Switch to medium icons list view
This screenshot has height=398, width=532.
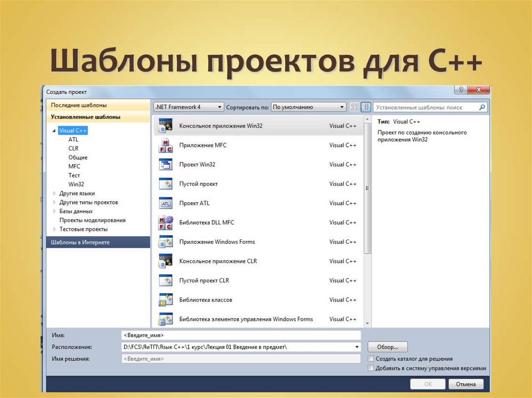tap(366, 107)
